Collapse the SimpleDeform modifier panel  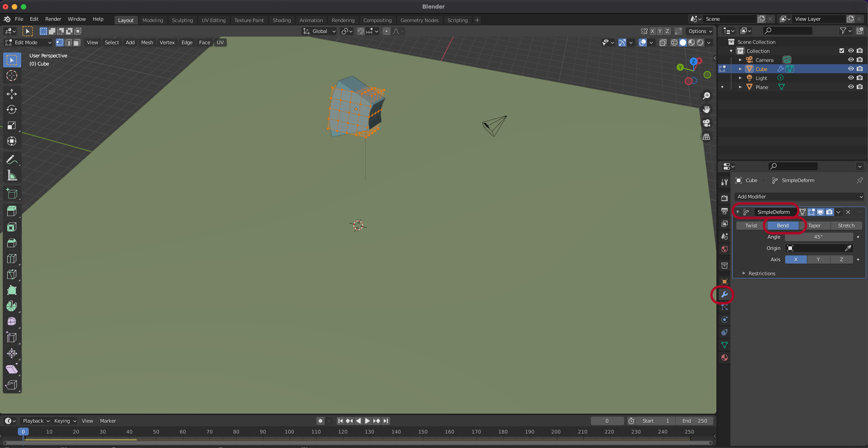point(738,212)
